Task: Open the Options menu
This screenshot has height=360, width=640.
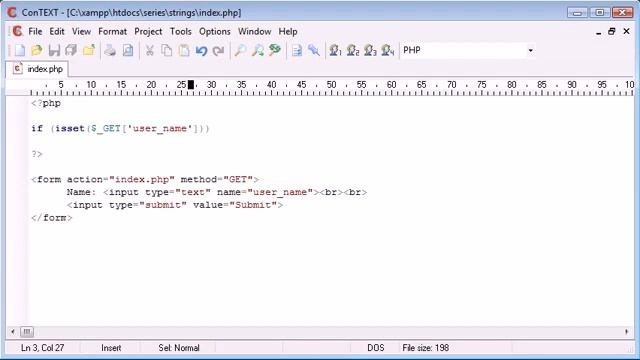Action: point(215,31)
